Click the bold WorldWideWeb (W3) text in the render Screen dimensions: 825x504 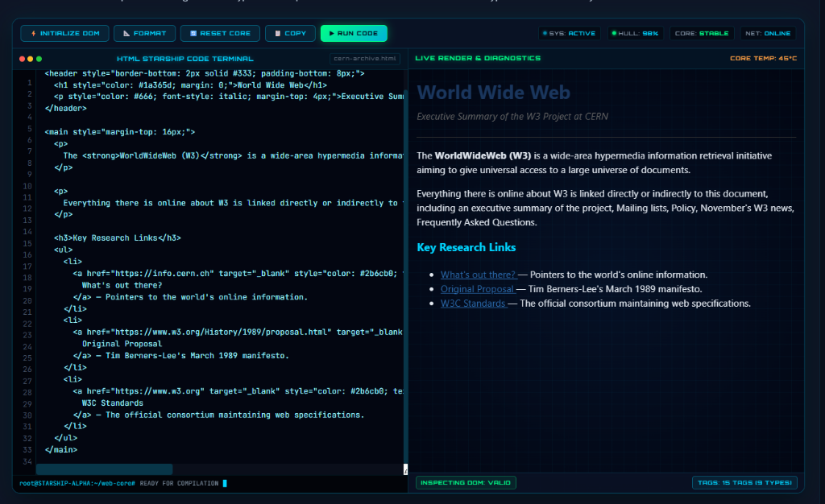(x=483, y=155)
